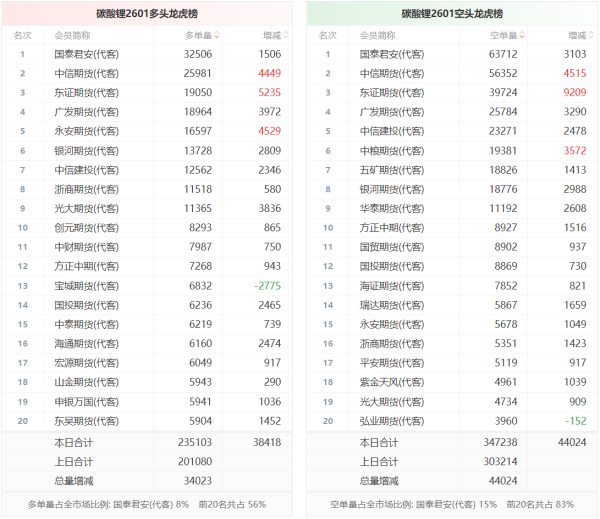Click long net change 34023
The width and height of the screenshot is (600, 519).
click(x=197, y=481)
